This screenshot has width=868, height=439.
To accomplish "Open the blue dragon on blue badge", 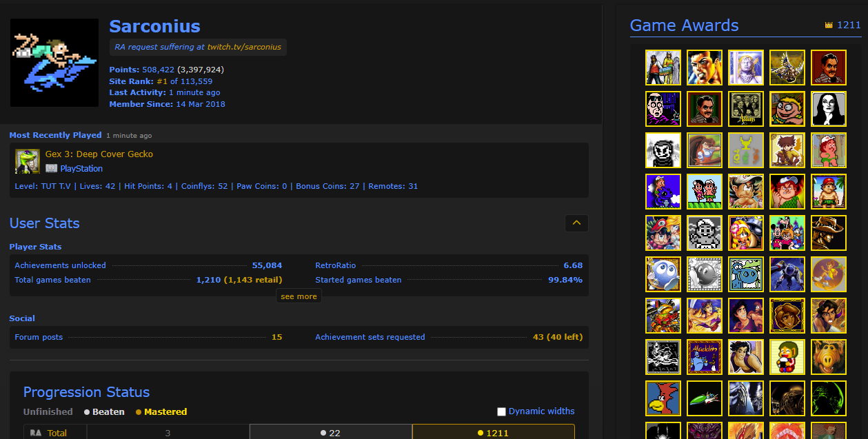I will [663, 192].
